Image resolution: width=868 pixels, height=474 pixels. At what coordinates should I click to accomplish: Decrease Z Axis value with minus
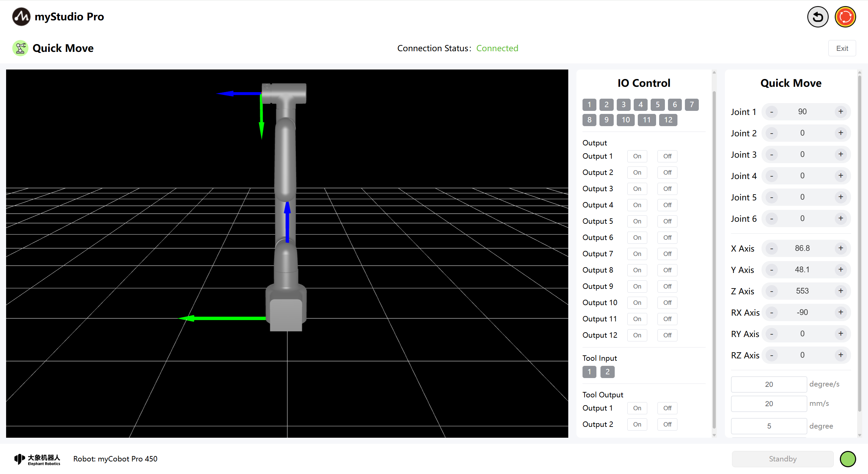coord(772,291)
